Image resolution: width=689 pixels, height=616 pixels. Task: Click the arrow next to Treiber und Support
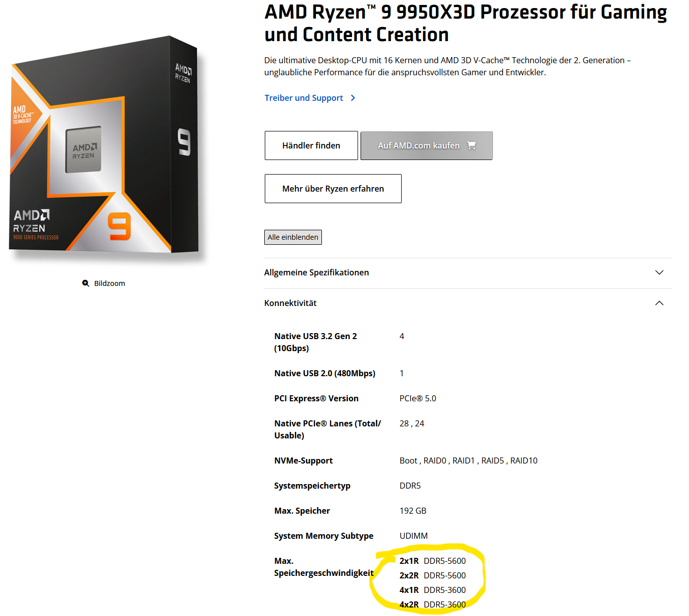click(353, 98)
